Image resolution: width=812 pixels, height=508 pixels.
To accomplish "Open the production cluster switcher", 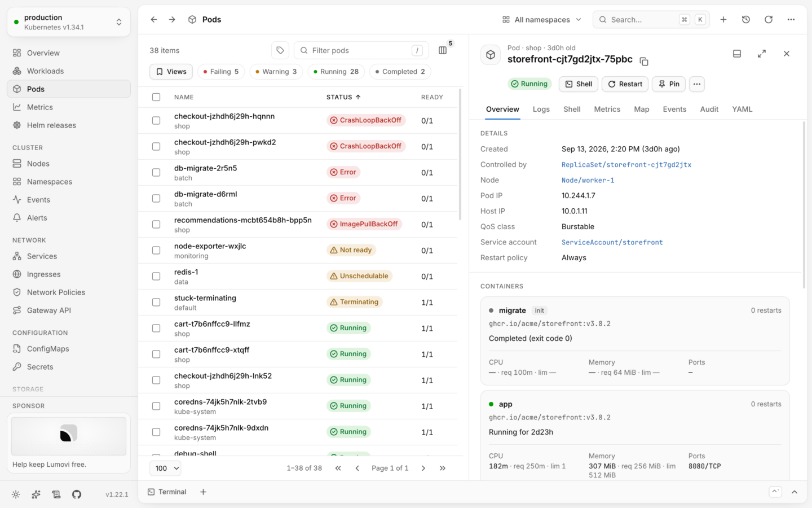I will click(x=69, y=22).
